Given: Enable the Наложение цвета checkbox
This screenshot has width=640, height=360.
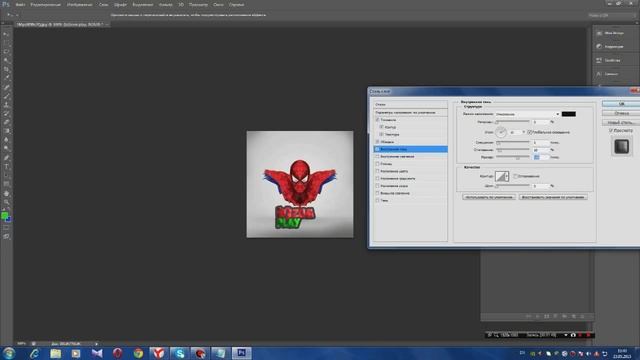Looking at the screenshot, I should pos(378,171).
